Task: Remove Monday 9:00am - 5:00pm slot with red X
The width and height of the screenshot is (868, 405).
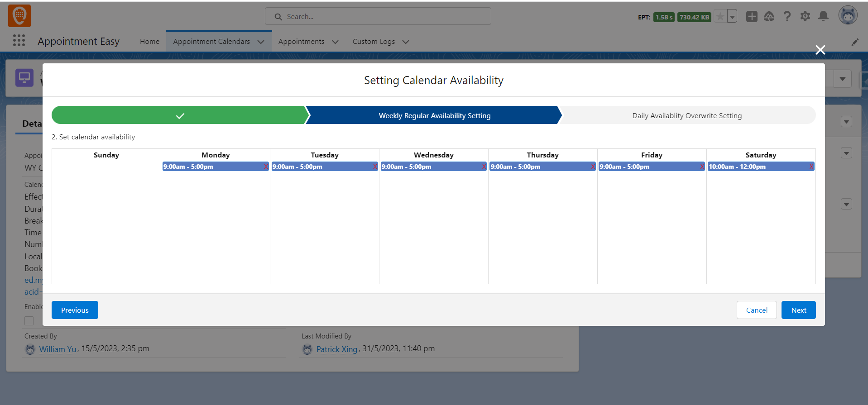Action: 266,167
